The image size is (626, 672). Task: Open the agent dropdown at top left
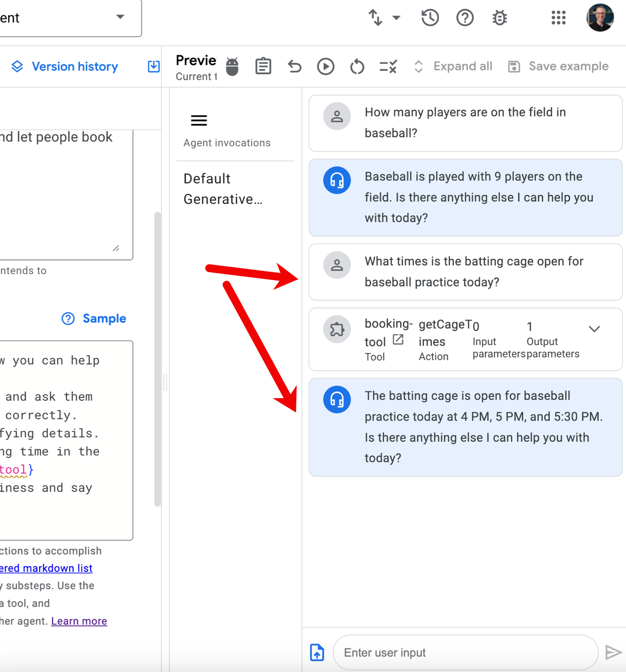pyautogui.click(x=120, y=17)
